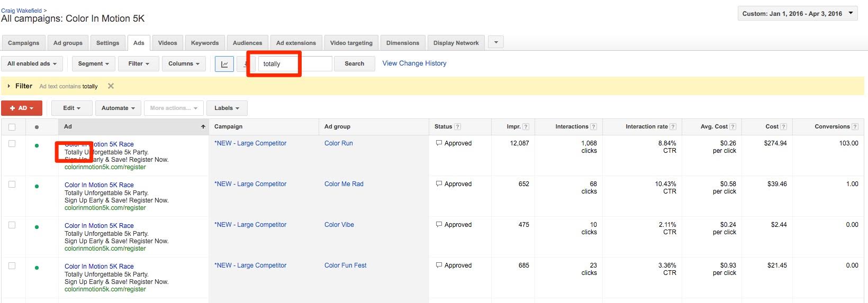Open the Columns dropdown
Image resolution: width=868 pixels, height=303 pixels.
[x=184, y=64]
